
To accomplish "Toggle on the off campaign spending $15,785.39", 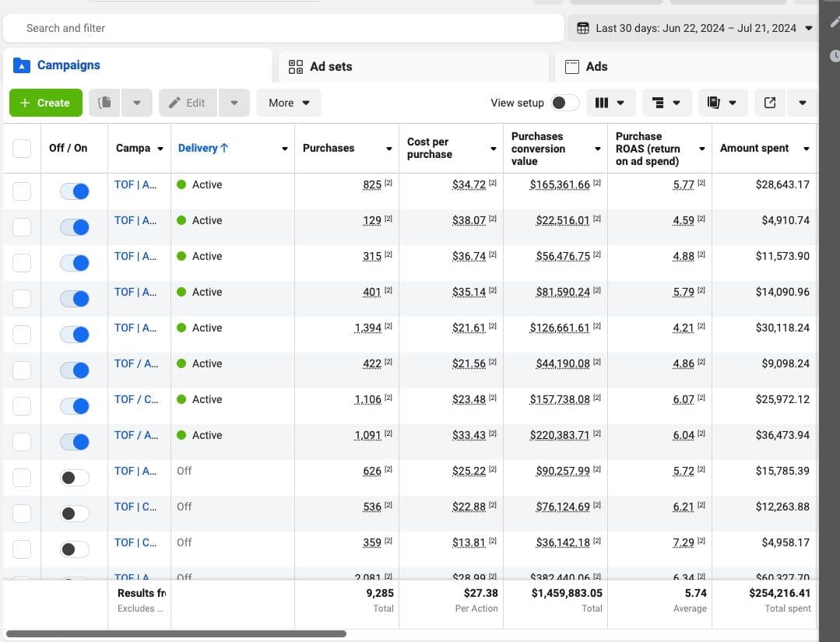I will [75, 478].
